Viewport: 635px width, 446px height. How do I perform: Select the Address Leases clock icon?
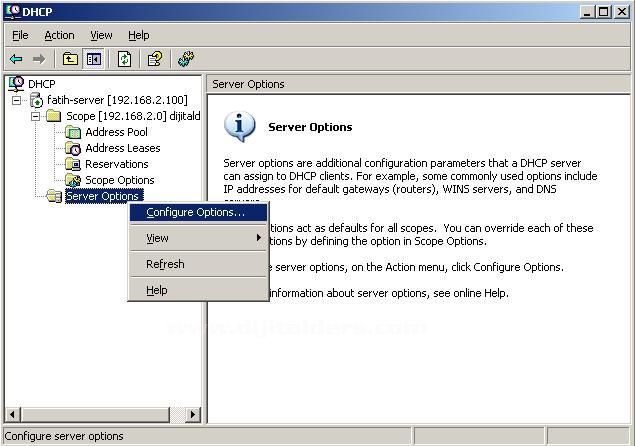(73, 148)
